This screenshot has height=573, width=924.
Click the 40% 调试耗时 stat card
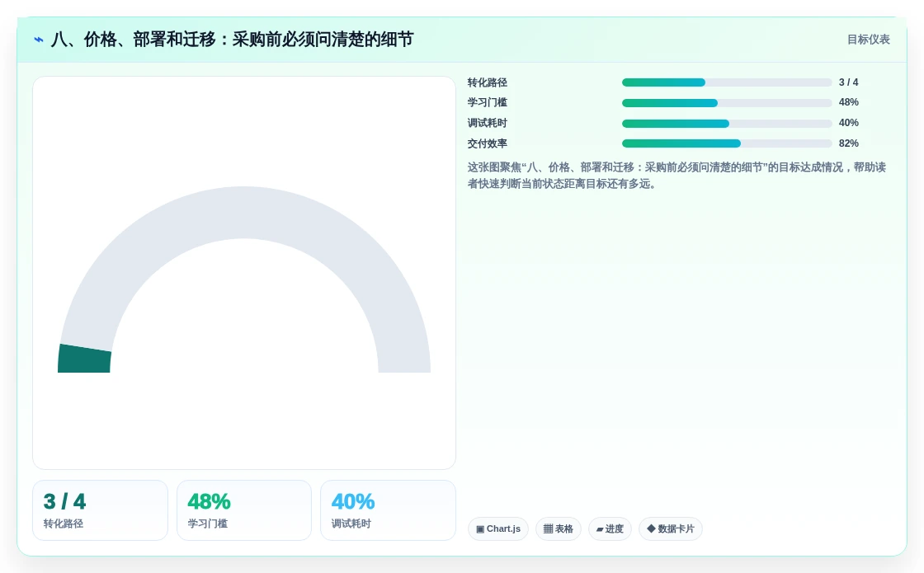pyautogui.click(x=388, y=510)
